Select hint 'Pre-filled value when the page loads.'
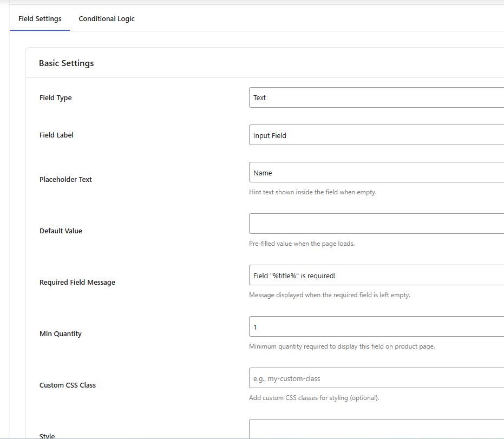This screenshot has width=504, height=439. [302, 244]
